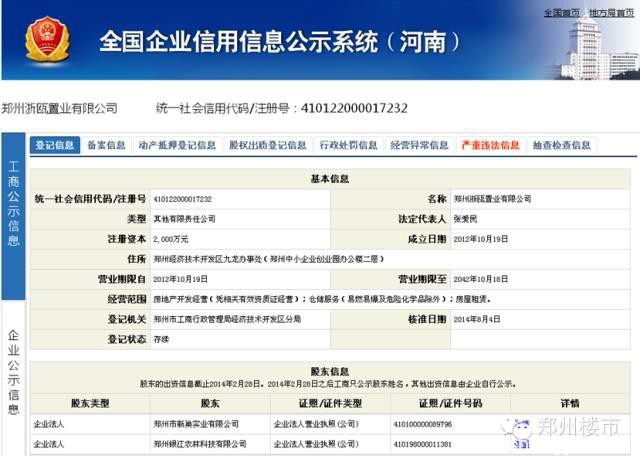Click the 股东 column header
Viewport: 640px width, 459px height.
point(210,404)
